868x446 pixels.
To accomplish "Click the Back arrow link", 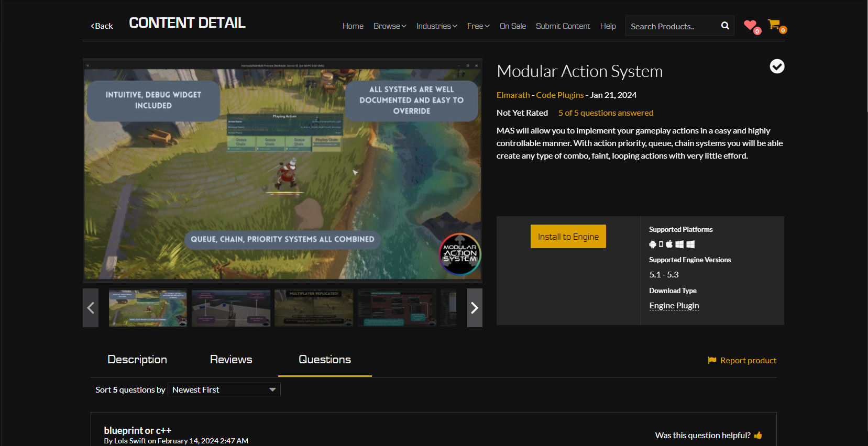I will [102, 26].
